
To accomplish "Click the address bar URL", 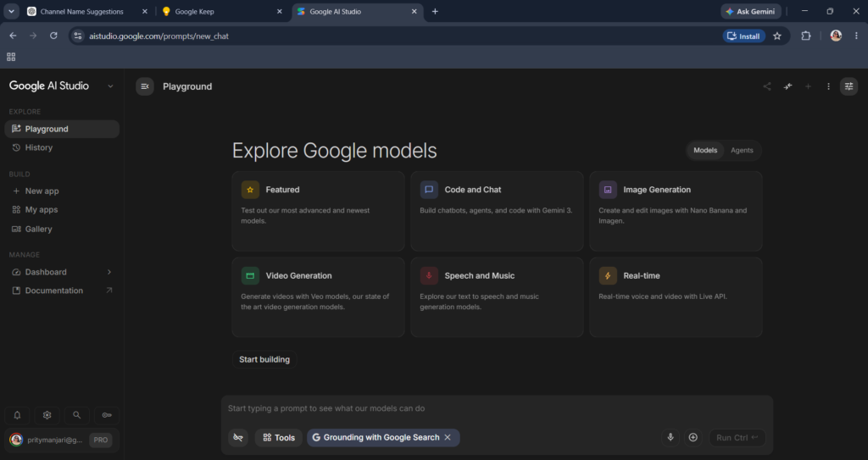I will pos(159,36).
